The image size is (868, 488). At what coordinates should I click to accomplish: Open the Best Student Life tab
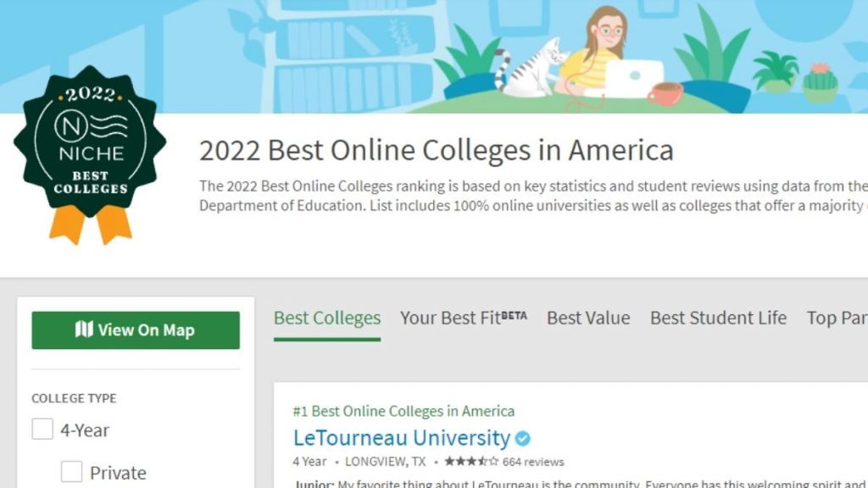(718, 319)
